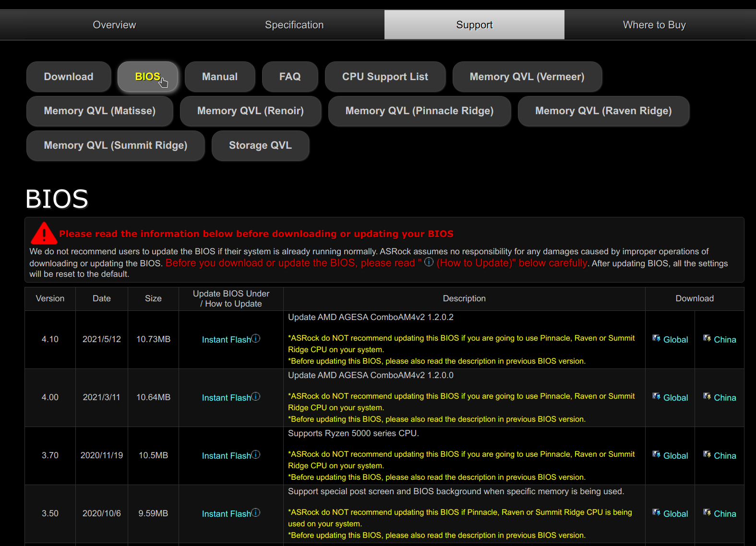Open Memory QVL (Raven Ridge)

point(603,111)
